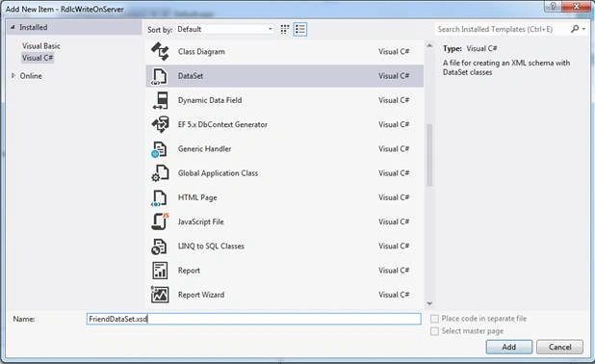Image resolution: width=595 pixels, height=364 pixels.
Task: Click the DataSet description text
Action: coord(506,67)
